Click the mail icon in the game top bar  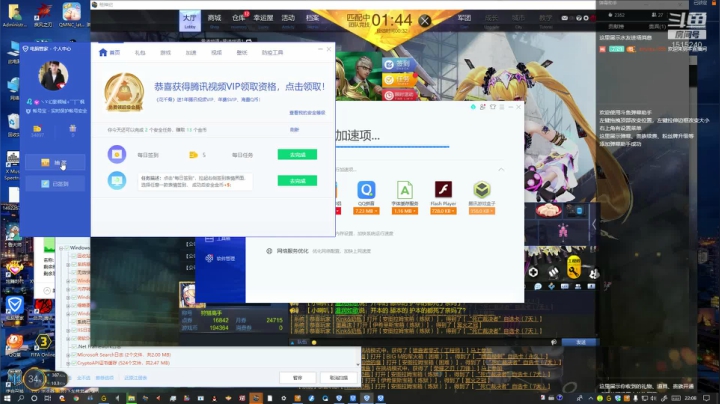[564, 18]
